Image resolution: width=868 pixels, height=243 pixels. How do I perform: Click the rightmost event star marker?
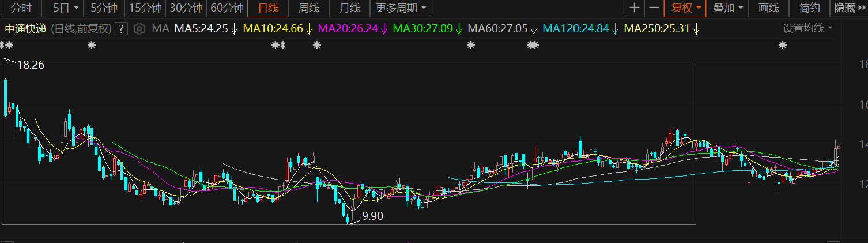(782, 45)
